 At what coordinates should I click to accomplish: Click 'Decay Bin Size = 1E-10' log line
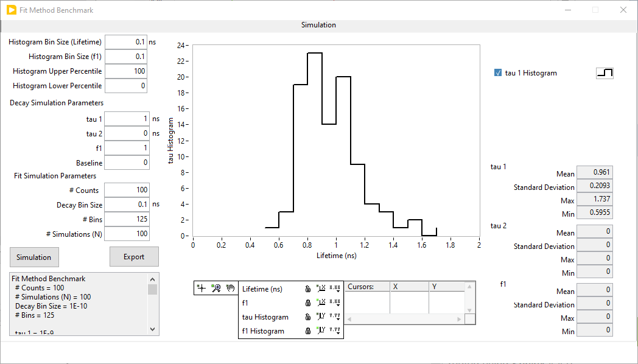(x=51, y=306)
